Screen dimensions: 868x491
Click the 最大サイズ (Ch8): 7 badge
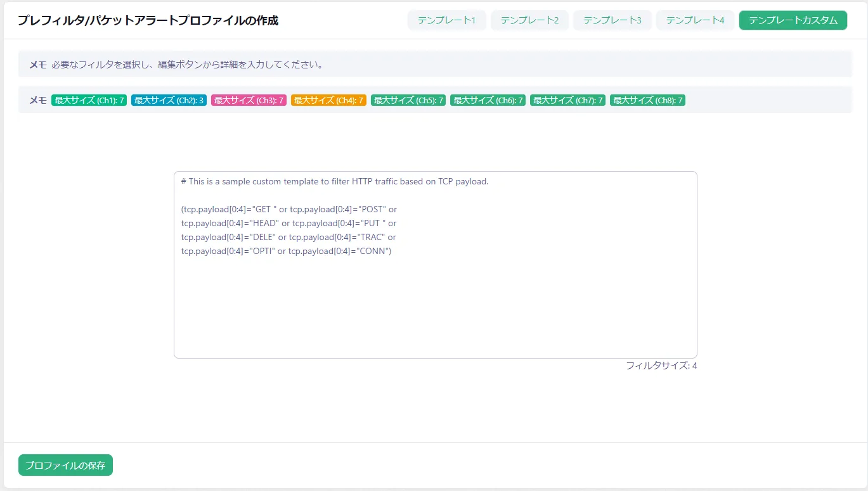(x=647, y=100)
